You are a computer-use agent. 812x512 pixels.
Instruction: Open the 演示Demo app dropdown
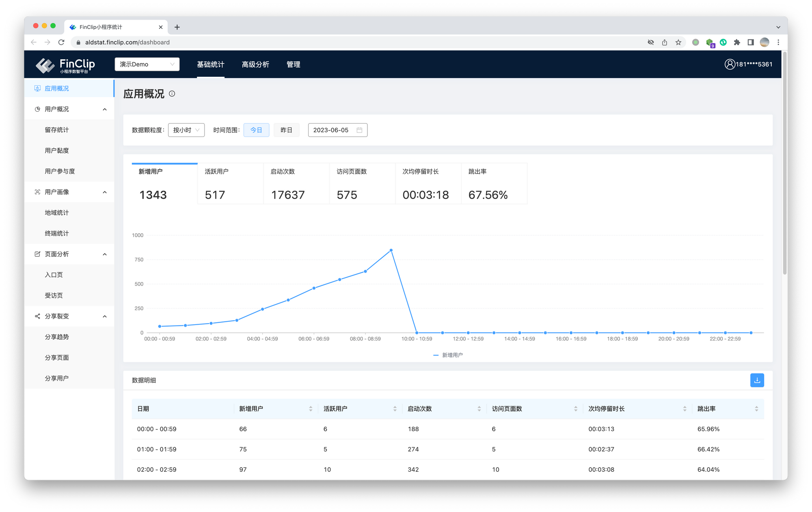pos(147,64)
